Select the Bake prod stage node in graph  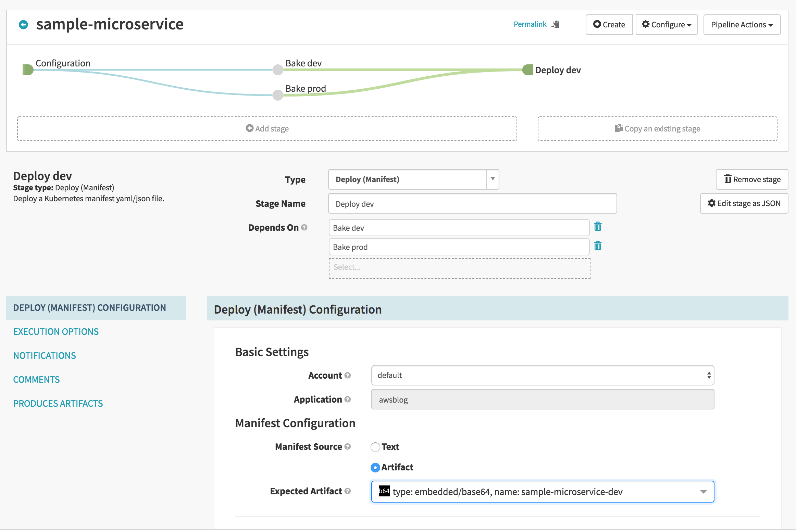(278, 95)
